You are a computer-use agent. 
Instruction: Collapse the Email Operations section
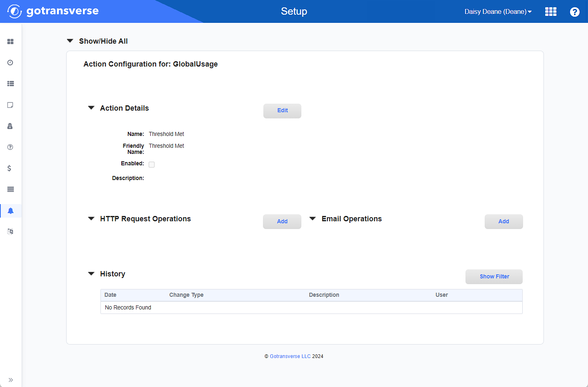pyautogui.click(x=313, y=218)
